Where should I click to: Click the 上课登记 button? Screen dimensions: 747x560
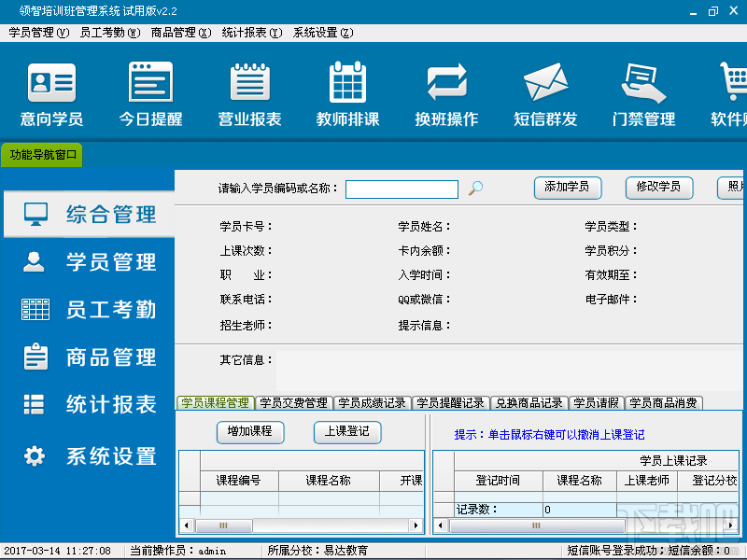(347, 432)
